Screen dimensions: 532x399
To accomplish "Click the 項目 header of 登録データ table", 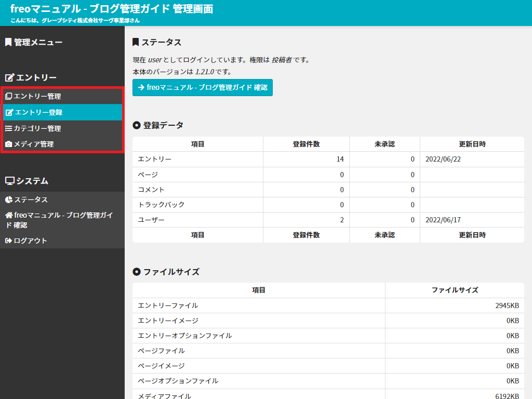I will (197, 144).
